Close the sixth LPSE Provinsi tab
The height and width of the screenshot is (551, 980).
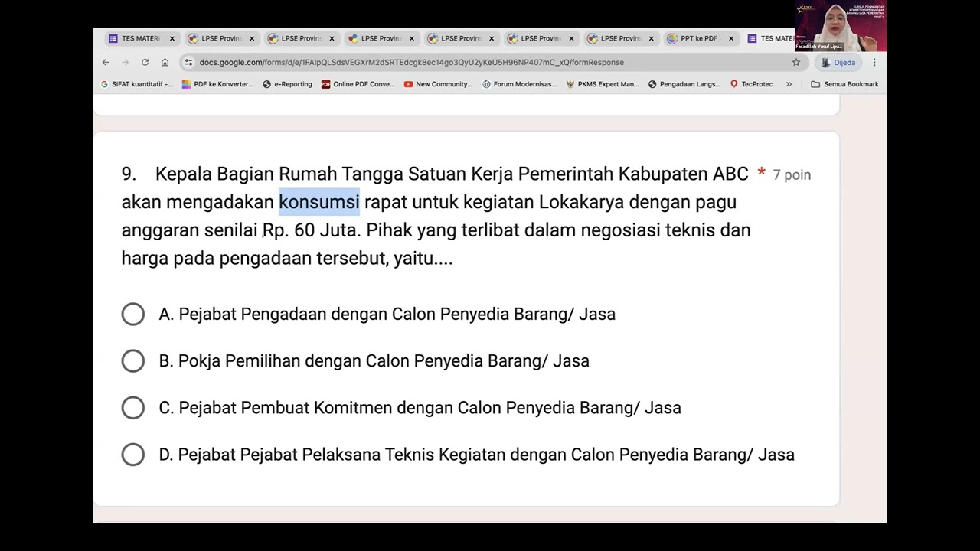coord(651,38)
